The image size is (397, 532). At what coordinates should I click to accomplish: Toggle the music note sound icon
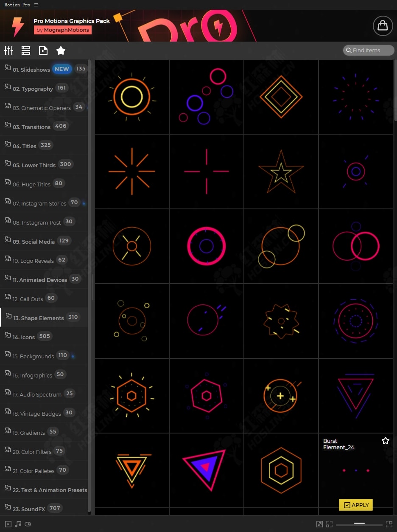18,524
